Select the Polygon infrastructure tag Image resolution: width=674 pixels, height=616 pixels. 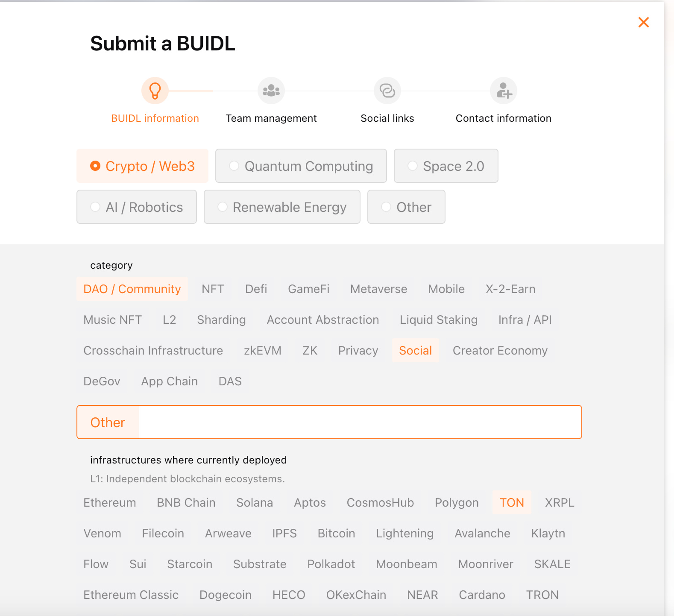[457, 502]
